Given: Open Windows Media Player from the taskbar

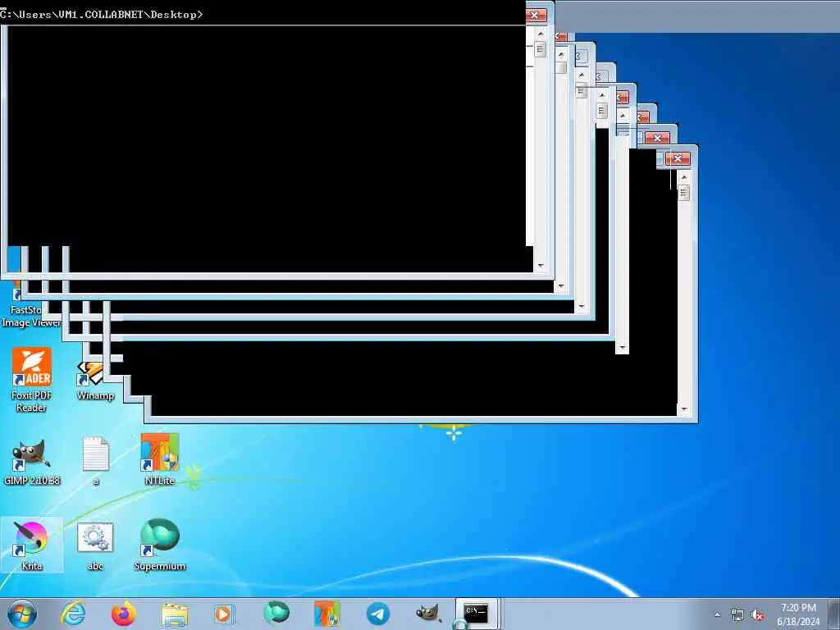Looking at the screenshot, I should point(225,614).
